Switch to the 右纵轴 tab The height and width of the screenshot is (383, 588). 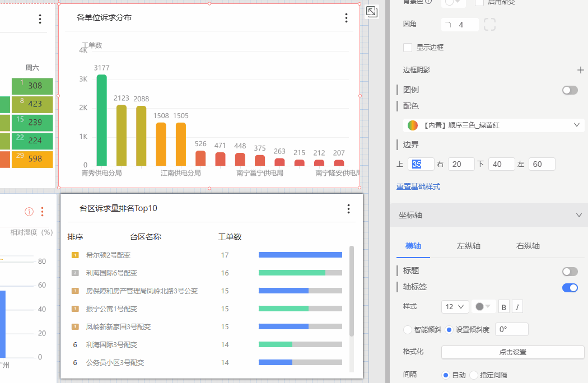[528, 246]
